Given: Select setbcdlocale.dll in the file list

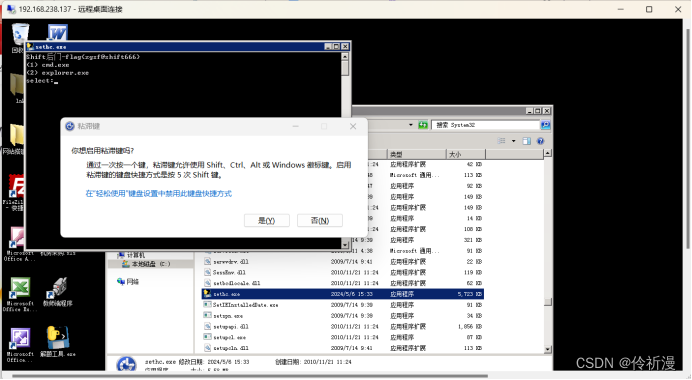Looking at the screenshot, I should coord(343,283).
